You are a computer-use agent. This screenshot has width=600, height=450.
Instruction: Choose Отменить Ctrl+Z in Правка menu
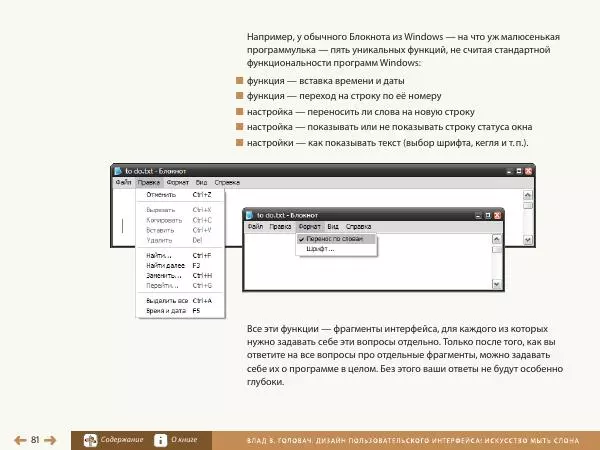coord(180,195)
